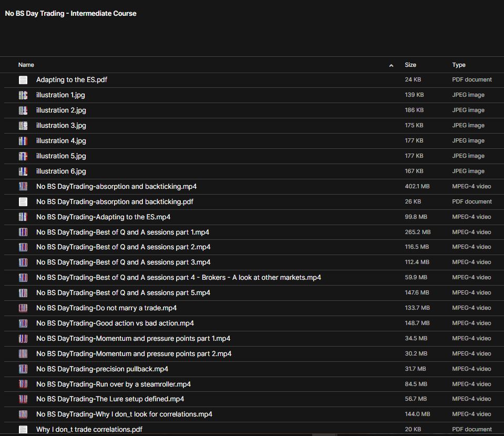Select Best of Q and A sessions part 3.mp4

122,262
